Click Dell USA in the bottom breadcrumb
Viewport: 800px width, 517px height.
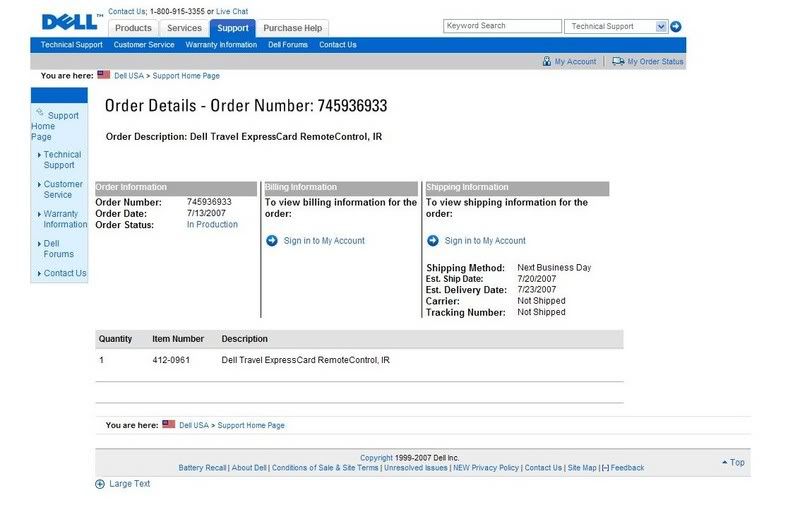point(194,425)
